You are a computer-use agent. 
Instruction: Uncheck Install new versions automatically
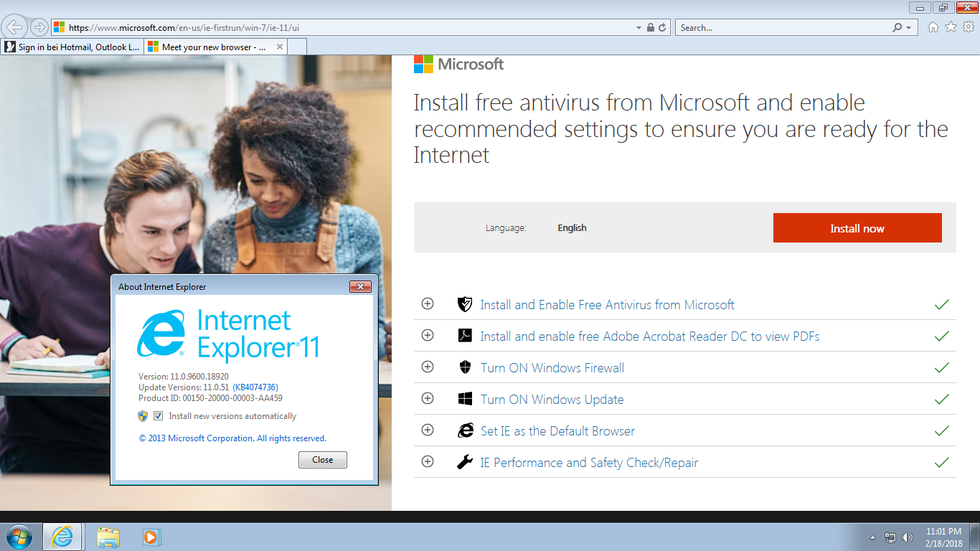tap(159, 416)
